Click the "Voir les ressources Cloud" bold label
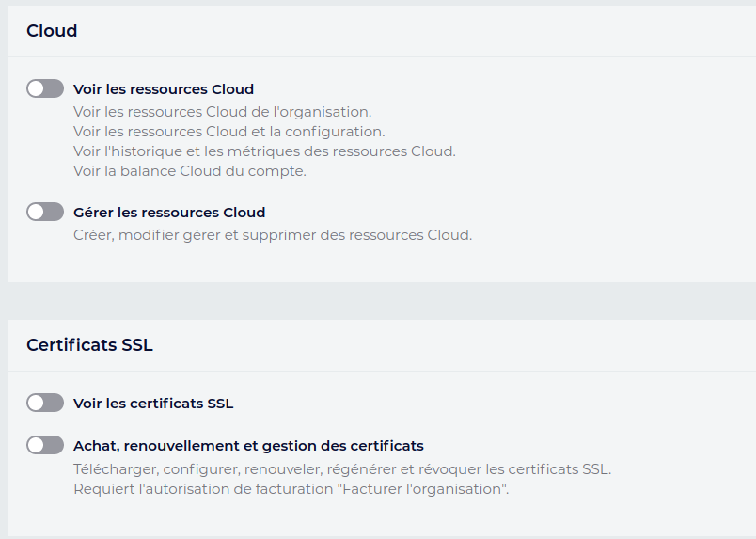756x539 pixels. click(x=164, y=89)
